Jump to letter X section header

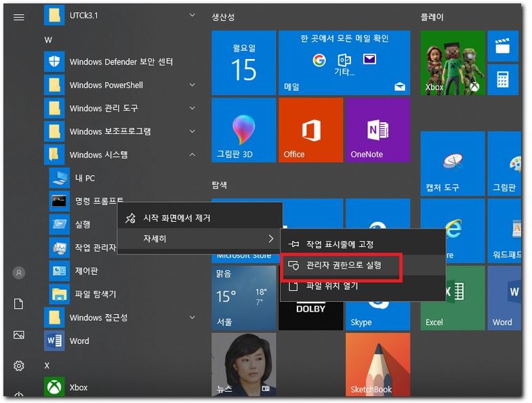click(x=47, y=366)
